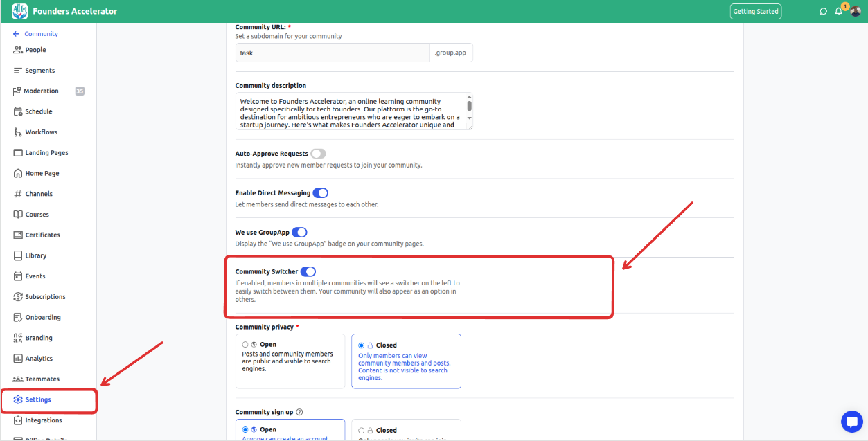Click the Settings gear icon
The image size is (868, 441).
pyautogui.click(x=18, y=399)
